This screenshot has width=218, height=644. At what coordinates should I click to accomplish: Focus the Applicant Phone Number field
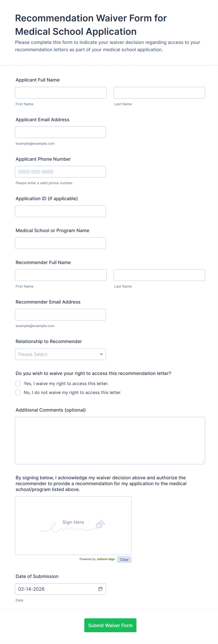point(60,172)
